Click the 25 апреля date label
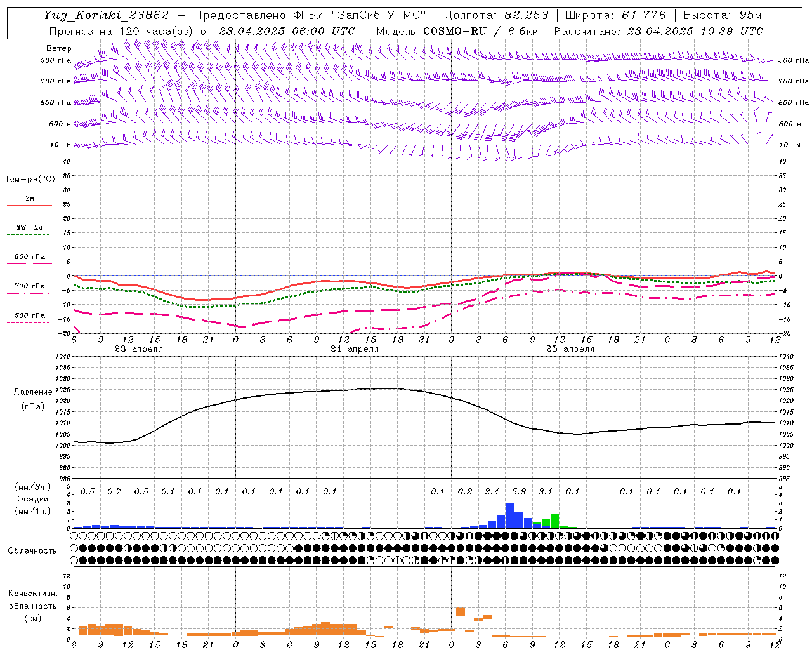The image size is (812, 650). coord(570,349)
